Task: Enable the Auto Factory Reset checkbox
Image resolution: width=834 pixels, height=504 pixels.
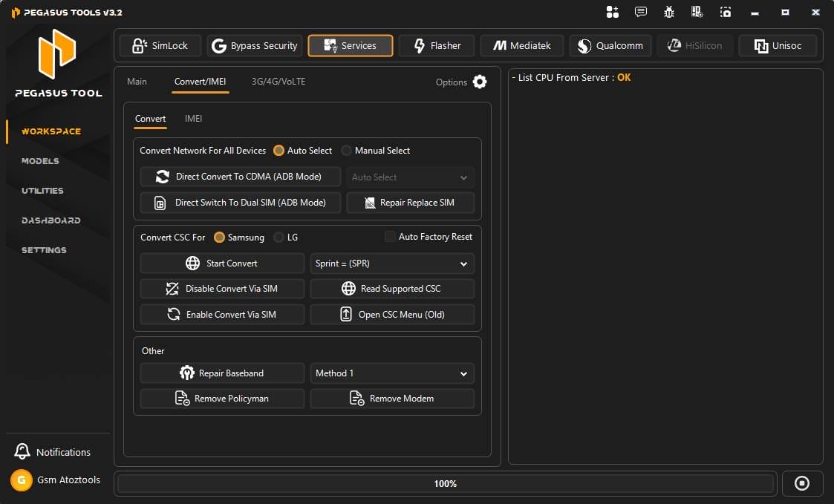Action: [389, 236]
